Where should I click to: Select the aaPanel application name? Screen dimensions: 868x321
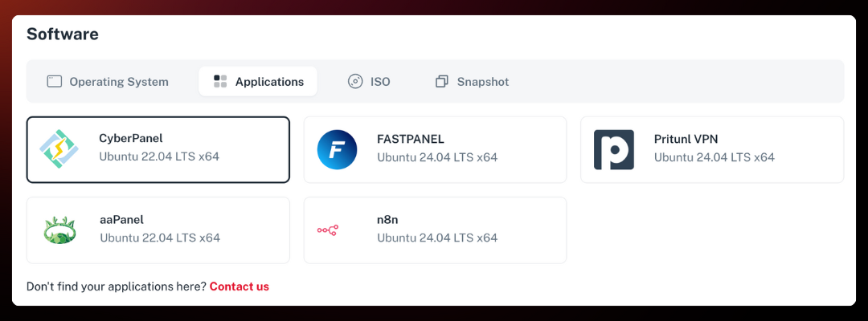click(121, 220)
